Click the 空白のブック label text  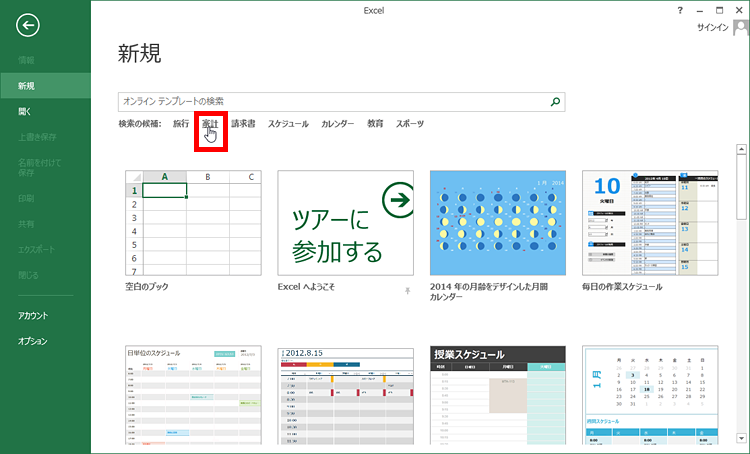pos(147,287)
